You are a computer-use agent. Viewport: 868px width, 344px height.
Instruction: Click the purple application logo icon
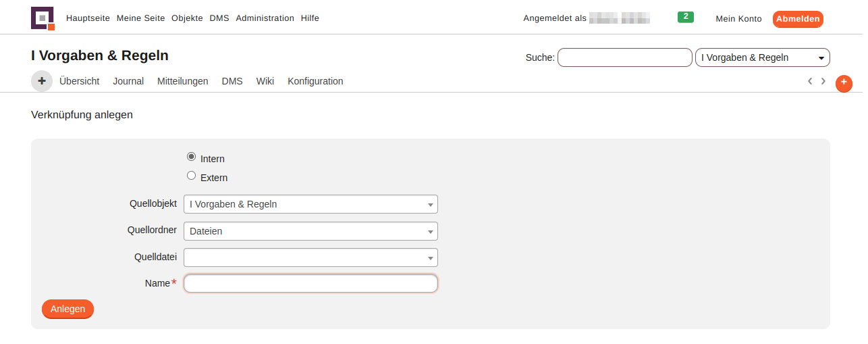43,18
